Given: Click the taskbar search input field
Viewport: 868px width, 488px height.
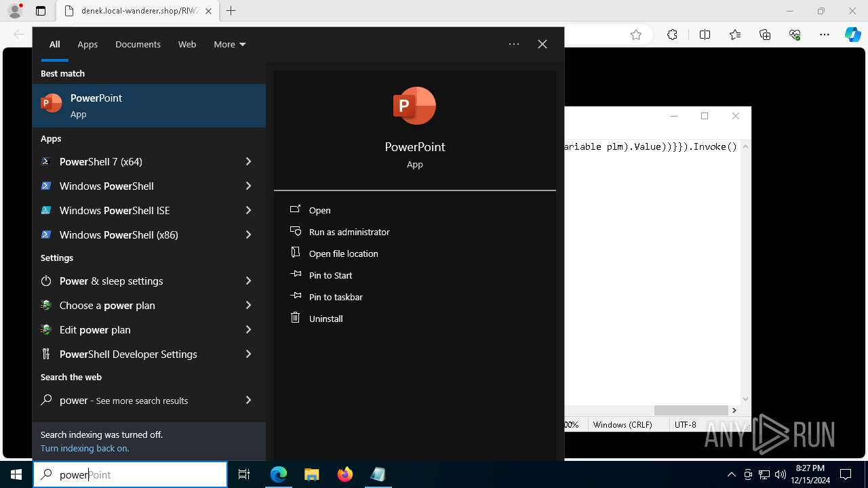Looking at the screenshot, I should pyautogui.click(x=130, y=474).
